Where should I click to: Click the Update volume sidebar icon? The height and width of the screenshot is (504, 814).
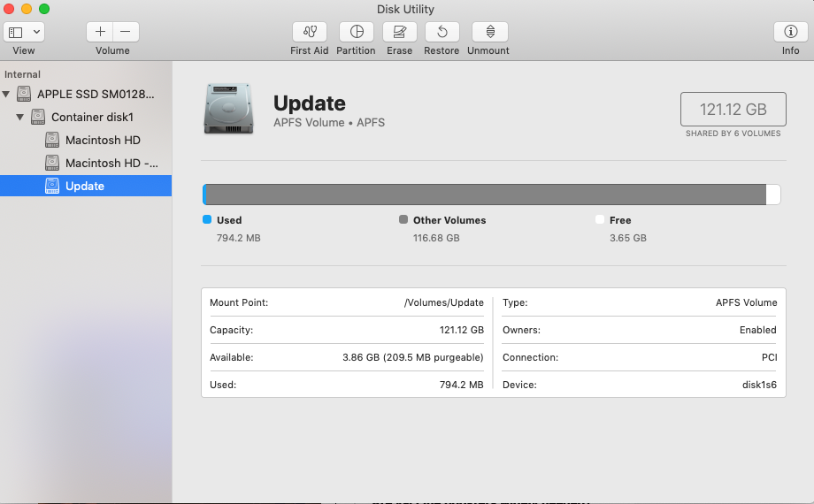(x=52, y=186)
